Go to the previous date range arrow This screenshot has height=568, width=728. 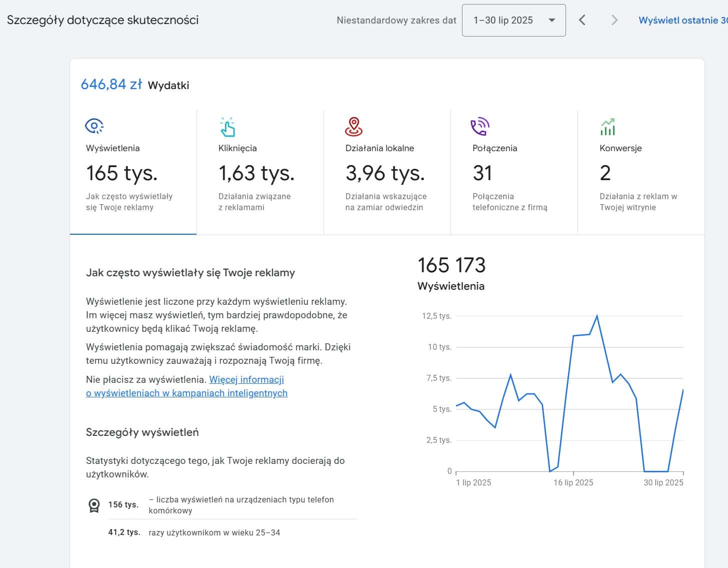click(x=582, y=20)
